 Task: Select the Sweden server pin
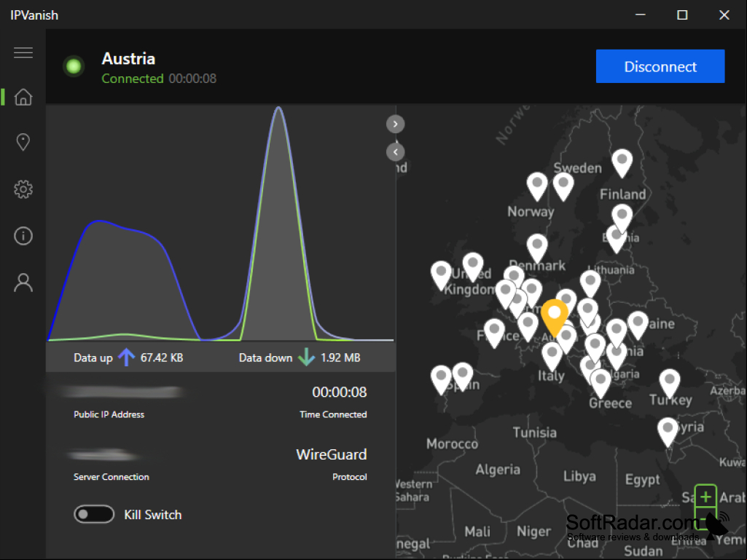[x=563, y=186]
